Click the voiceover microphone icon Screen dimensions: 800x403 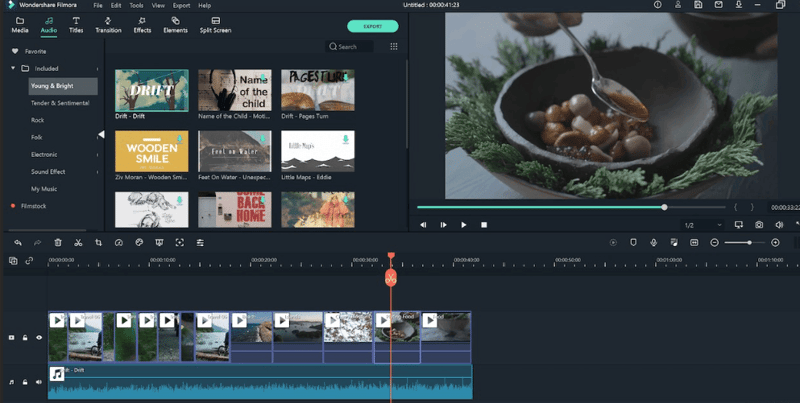653,242
